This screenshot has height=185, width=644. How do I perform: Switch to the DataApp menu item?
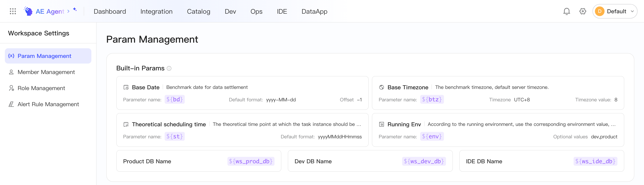click(x=314, y=11)
